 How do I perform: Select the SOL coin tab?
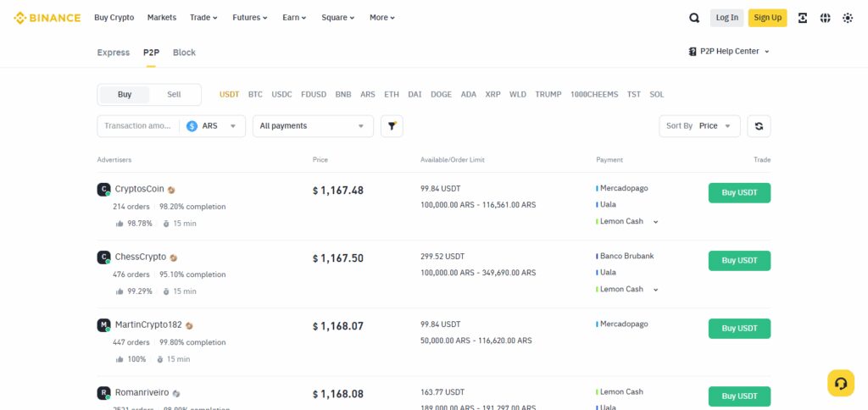tap(657, 95)
